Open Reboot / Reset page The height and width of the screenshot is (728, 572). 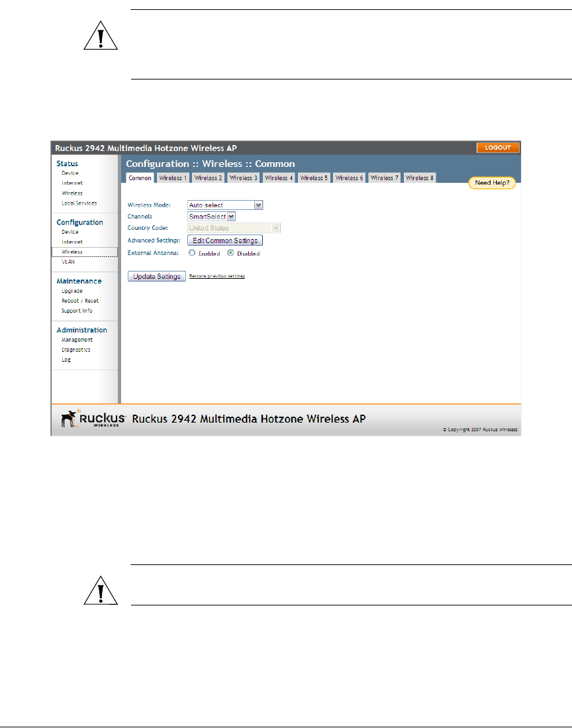point(80,301)
